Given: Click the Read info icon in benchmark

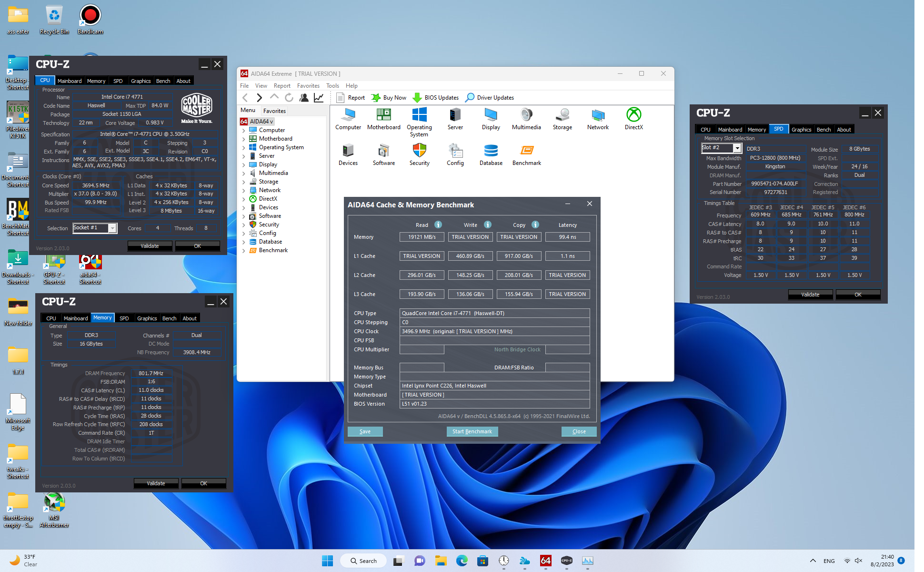Looking at the screenshot, I should point(438,225).
